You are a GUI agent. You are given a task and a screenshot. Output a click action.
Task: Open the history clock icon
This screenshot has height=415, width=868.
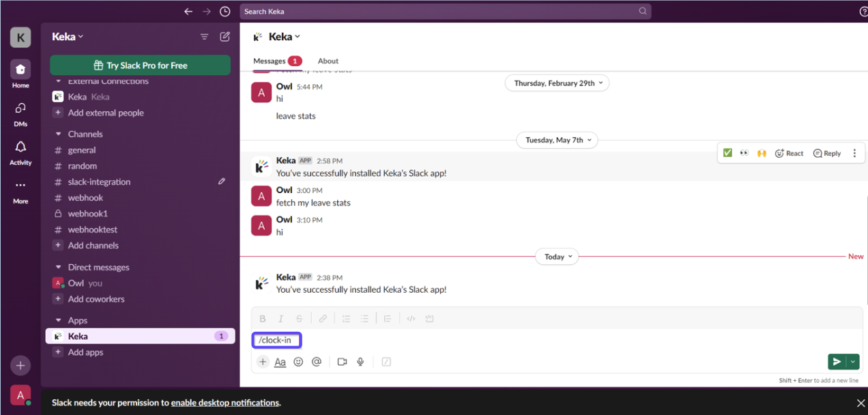[x=225, y=12]
